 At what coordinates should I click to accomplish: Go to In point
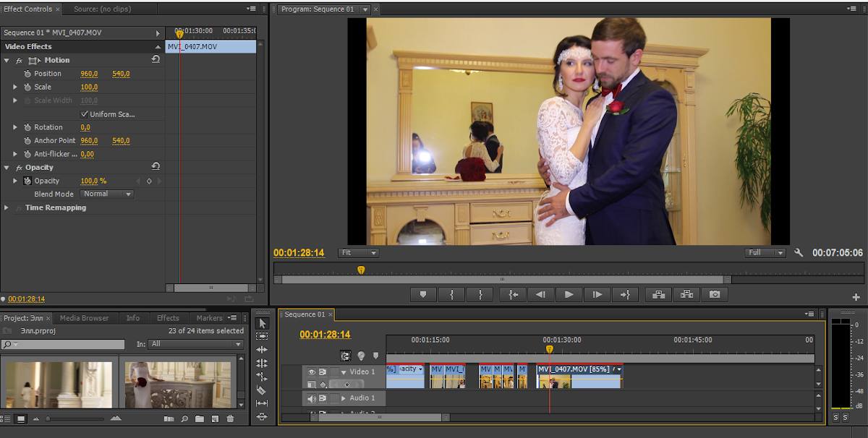coord(513,294)
